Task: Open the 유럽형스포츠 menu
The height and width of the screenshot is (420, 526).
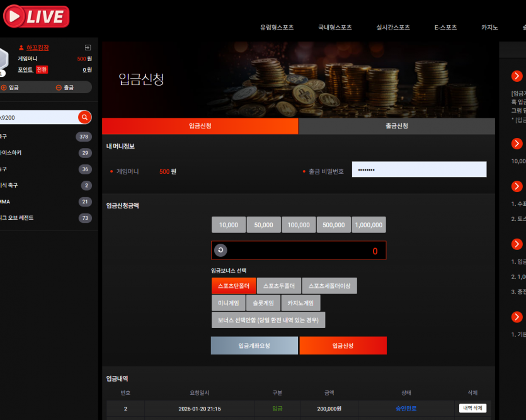Action: pyautogui.click(x=277, y=28)
